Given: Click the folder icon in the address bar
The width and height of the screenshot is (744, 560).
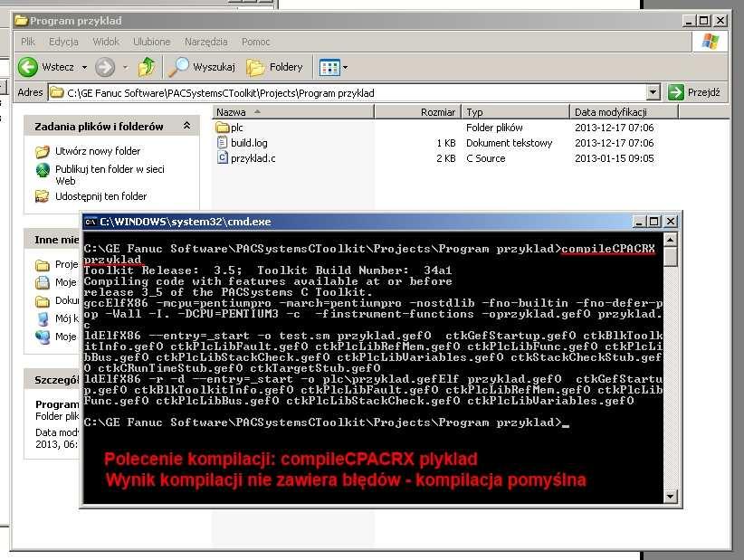Looking at the screenshot, I should click(x=57, y=92).
